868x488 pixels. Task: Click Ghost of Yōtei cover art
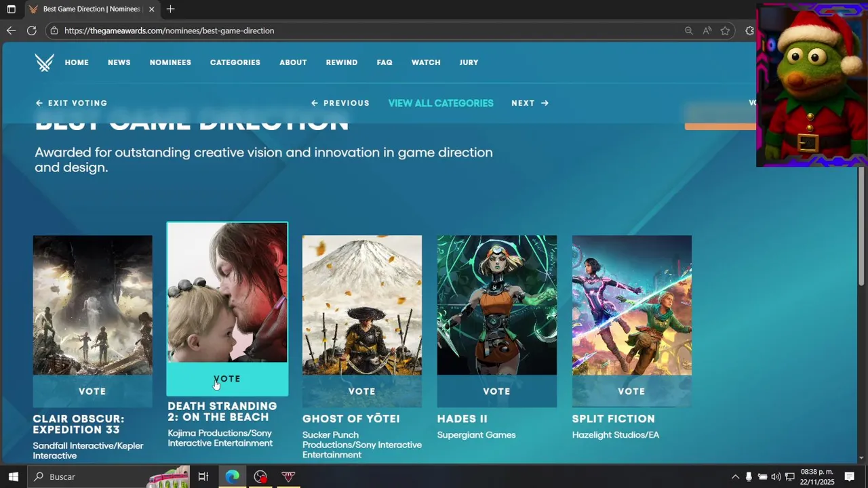[x=362, y=305]
